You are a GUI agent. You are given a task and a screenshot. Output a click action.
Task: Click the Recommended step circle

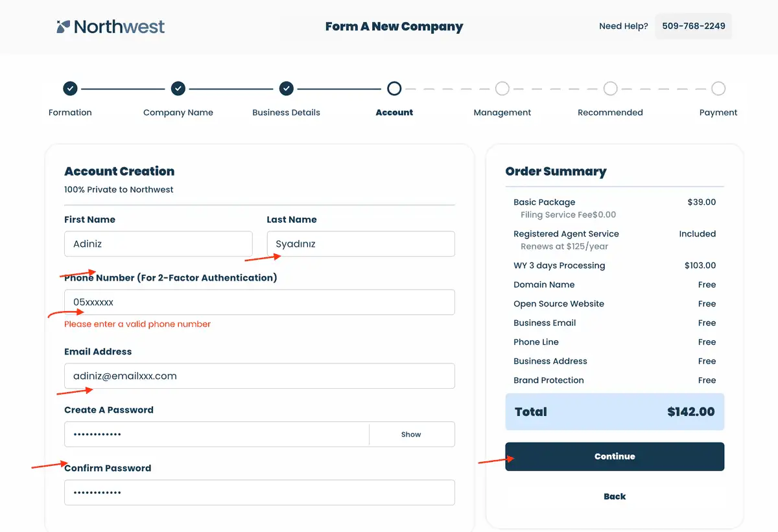click(610, 89)
